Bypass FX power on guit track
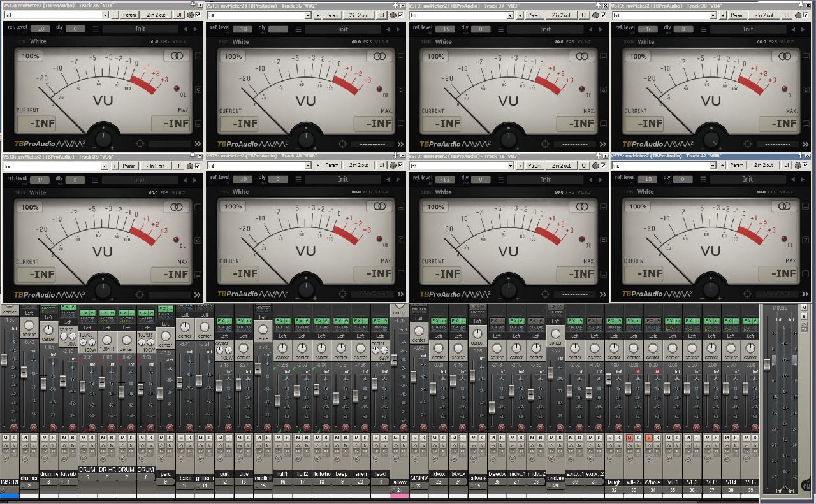Screen dimensions: 816x504 point(229,320)
